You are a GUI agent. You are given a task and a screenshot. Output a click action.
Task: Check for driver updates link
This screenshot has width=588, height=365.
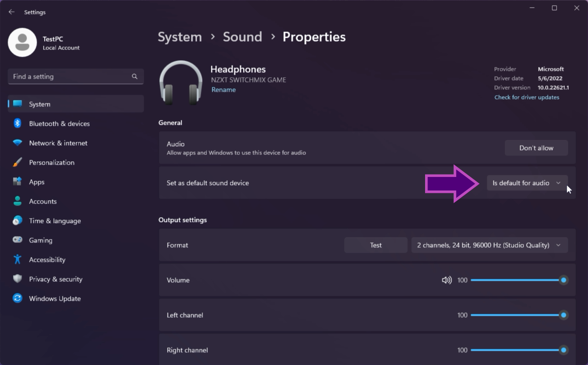[x=527, y=97]
